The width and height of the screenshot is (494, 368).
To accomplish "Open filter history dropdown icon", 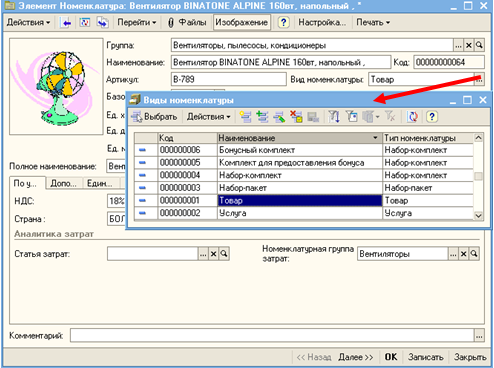I will pos(371,117).
